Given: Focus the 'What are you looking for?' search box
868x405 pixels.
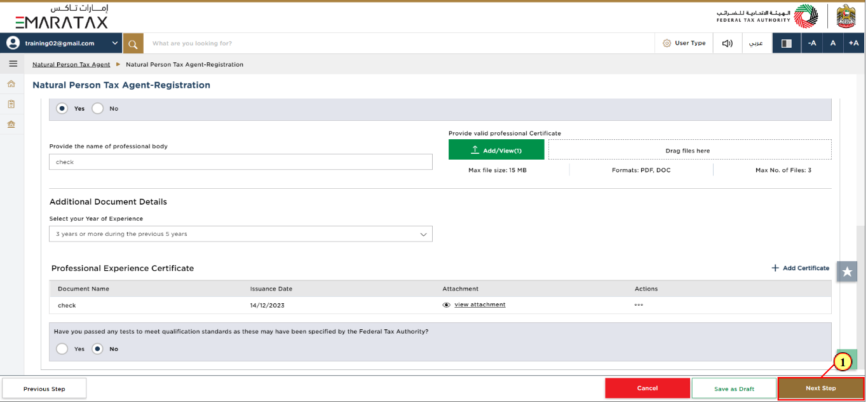Looking at the screenshot, I should coord(399,43).
